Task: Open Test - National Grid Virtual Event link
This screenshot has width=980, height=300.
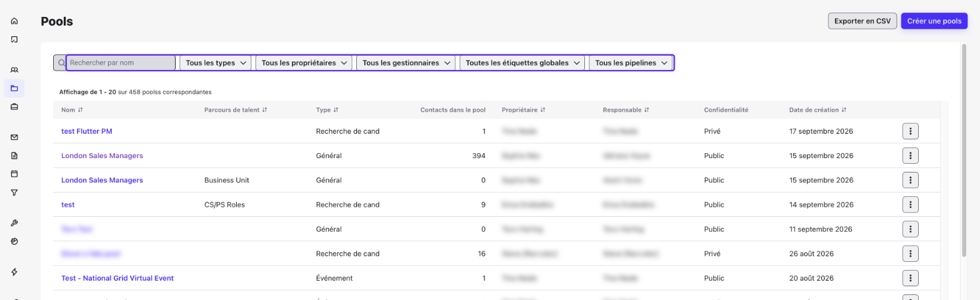Action: (x=117, y=278)
